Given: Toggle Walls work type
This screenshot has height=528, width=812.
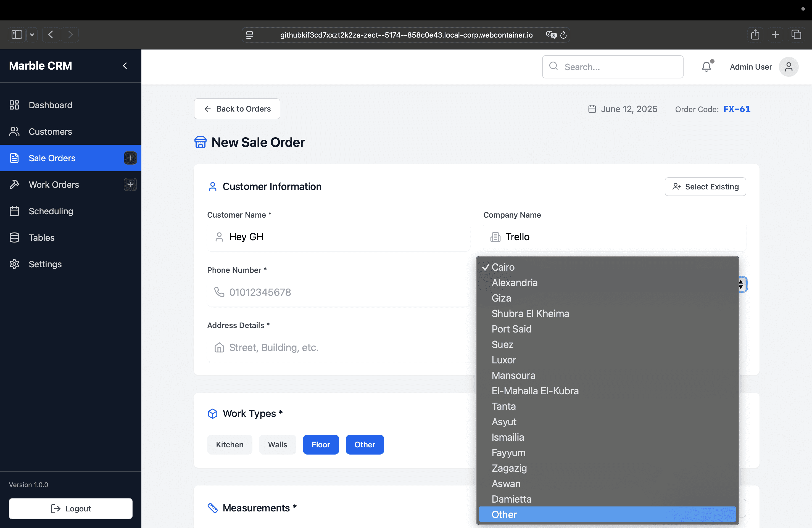Looking at the screenshot, I should tap(277, 444).
